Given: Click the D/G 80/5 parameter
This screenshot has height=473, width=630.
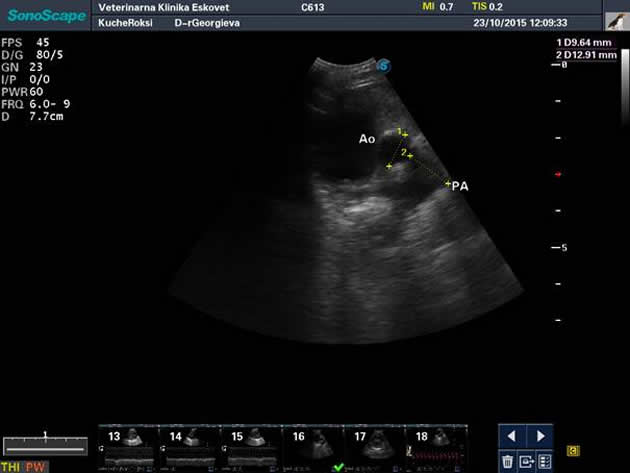Looking at the screenshot, I should (32, 55).
